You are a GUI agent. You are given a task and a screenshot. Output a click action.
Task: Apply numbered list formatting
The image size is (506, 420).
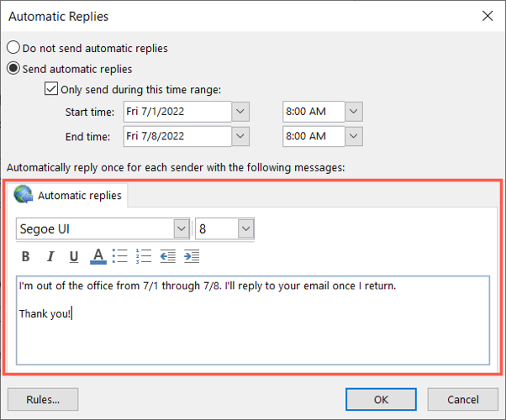pyautogui.click(x=144, y=256)
